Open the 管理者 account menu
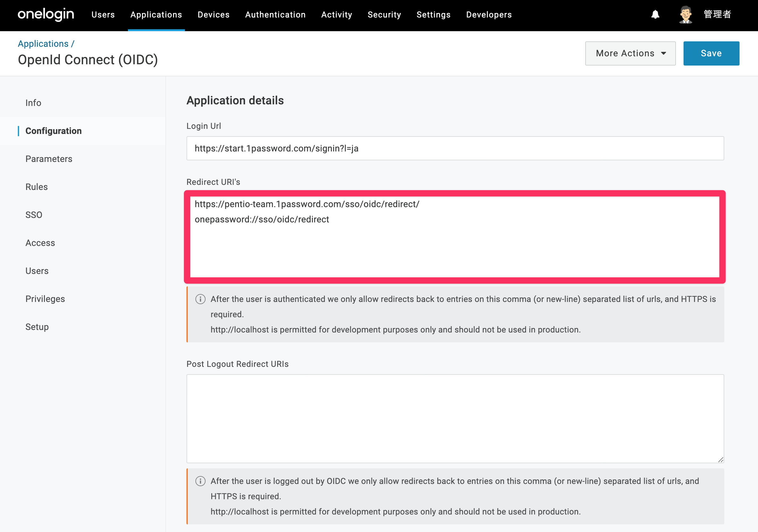 pyautogui.click(x=717, y=15)
